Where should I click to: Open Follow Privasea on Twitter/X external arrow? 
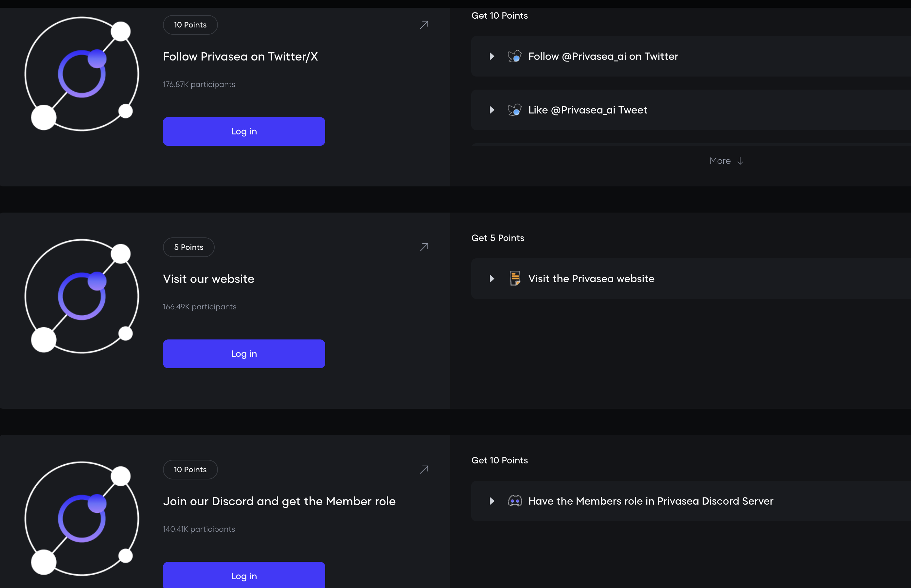pyautogui.click(x=424, y=25)
